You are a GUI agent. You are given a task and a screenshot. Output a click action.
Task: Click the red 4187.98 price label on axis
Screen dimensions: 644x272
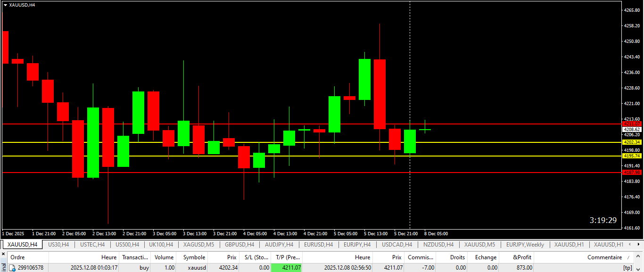coord(632,173)
